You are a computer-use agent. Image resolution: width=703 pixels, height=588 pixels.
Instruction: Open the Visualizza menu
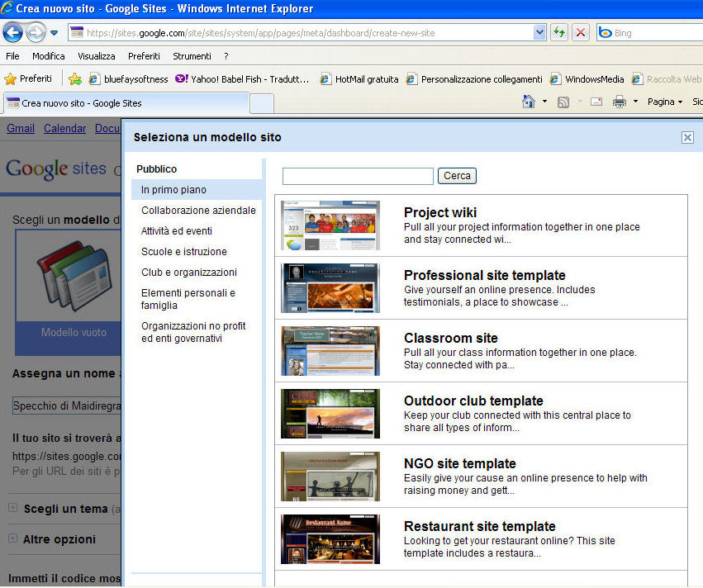(97, 56)
